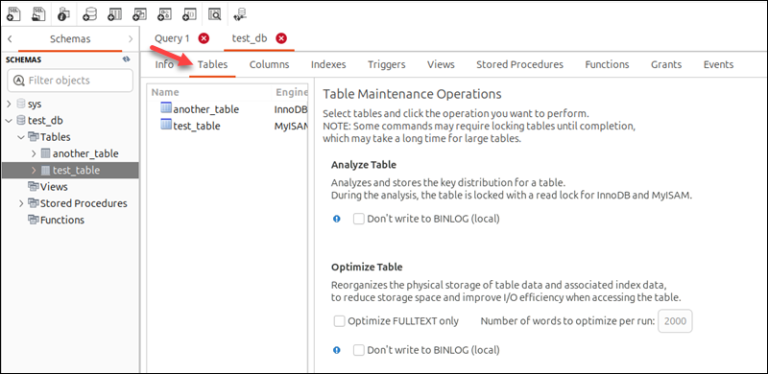
Task: Open the search table data icon
Action: (x=215, y=14)
